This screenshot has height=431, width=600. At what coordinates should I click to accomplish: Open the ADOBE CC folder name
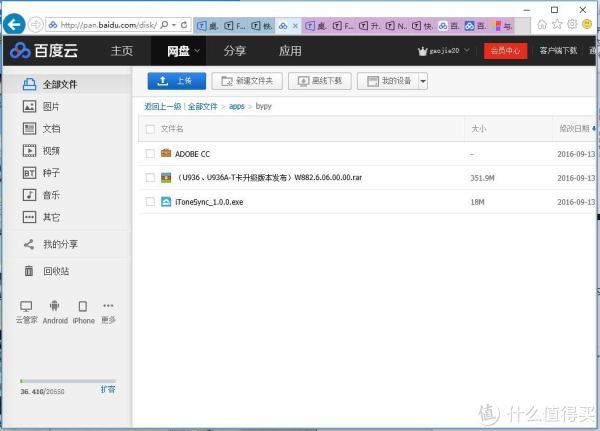(x=192, y=154)
